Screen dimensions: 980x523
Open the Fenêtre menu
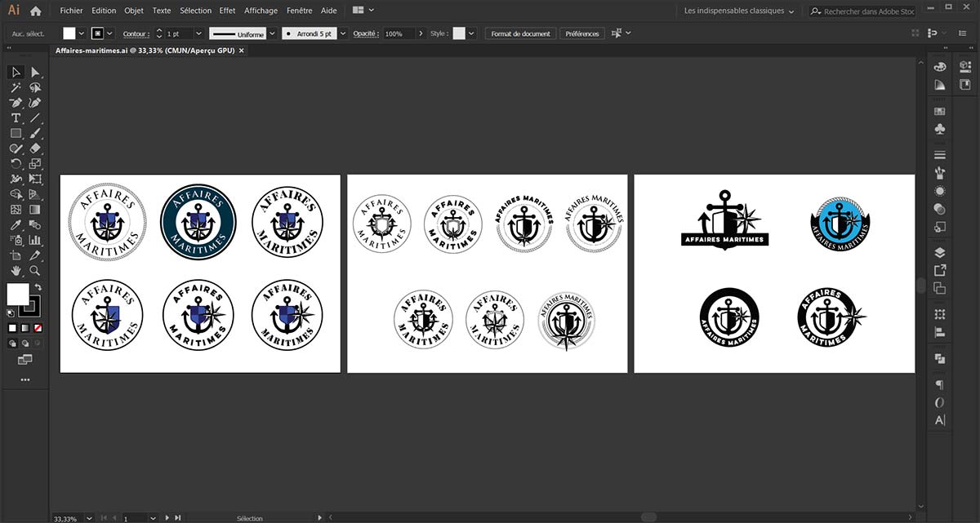coord(299,11)
